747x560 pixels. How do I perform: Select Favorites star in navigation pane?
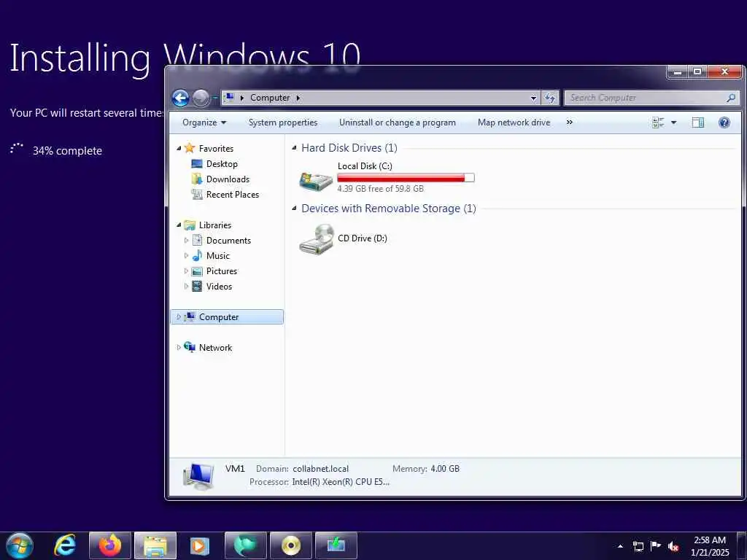(x=190, y=148)
